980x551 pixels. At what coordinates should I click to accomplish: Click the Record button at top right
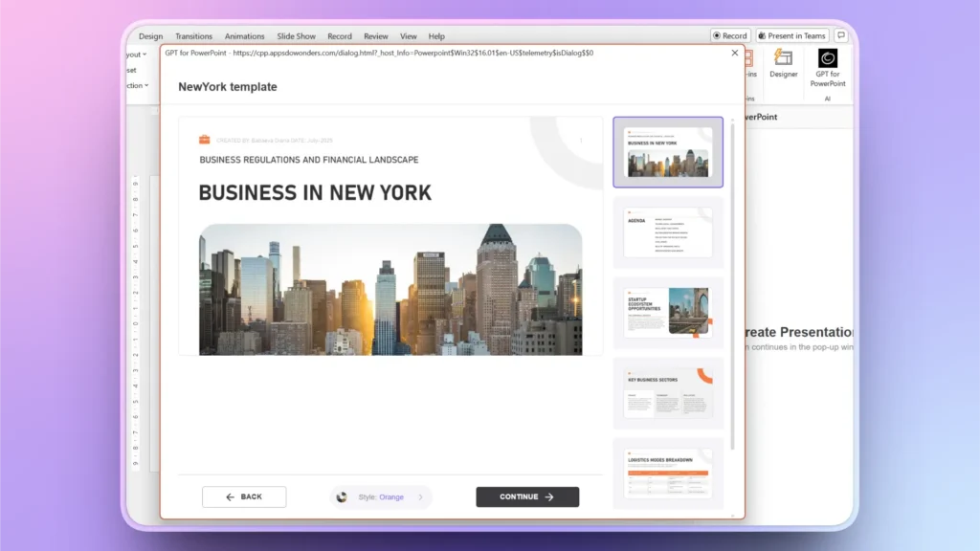[730, 35]
